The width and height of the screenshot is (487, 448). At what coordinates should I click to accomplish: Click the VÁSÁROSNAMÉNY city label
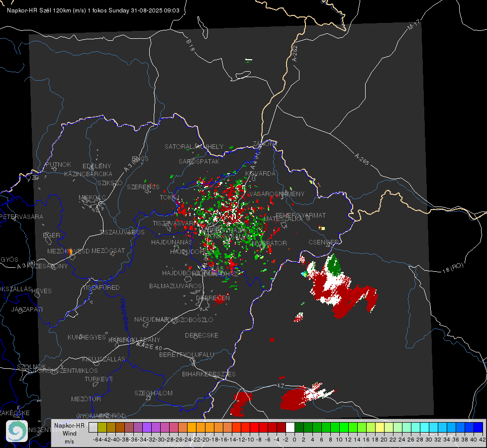[x=277, y=194]
